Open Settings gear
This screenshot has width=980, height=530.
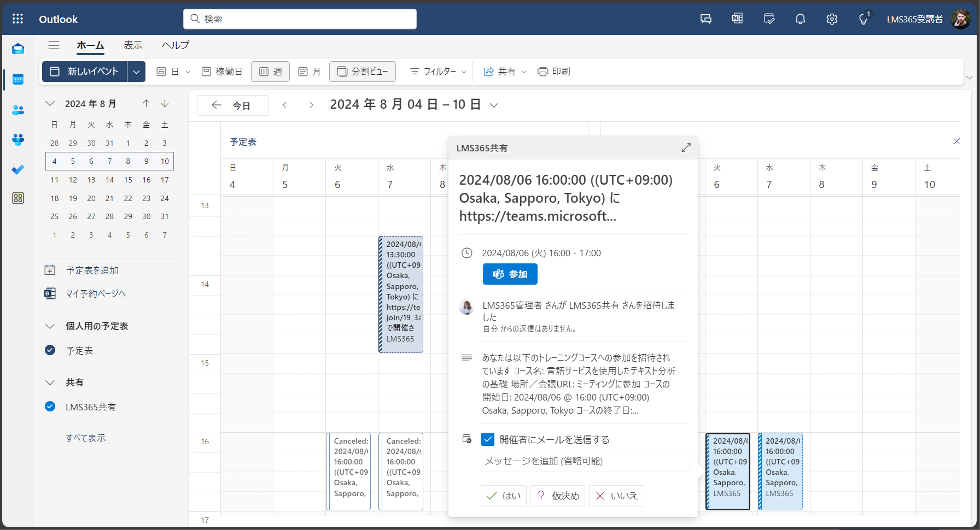pos(832,19)
